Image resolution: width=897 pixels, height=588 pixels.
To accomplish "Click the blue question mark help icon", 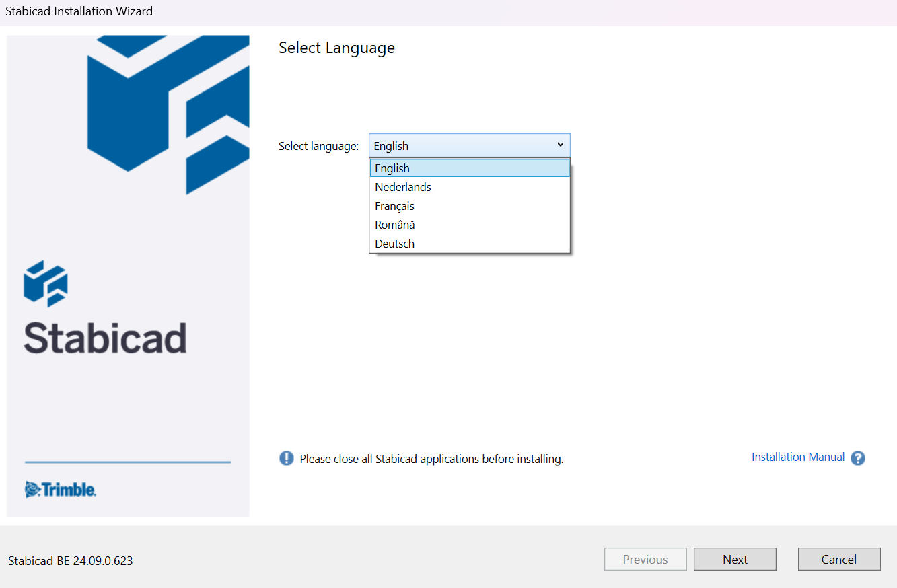I will (858, 458).
